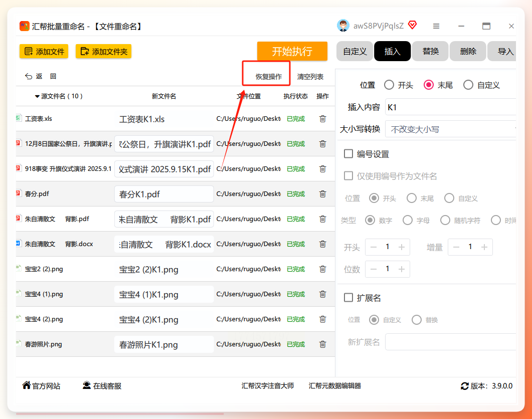
Task: Enable the 编号设置 checkbox
Action: coord(348,154)
